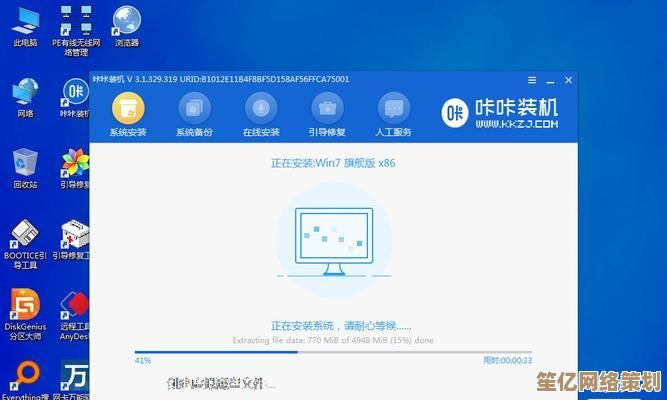Open the 咔咔装机 desktop shortcut
667x400 pixels.
[x=75, y=98]
